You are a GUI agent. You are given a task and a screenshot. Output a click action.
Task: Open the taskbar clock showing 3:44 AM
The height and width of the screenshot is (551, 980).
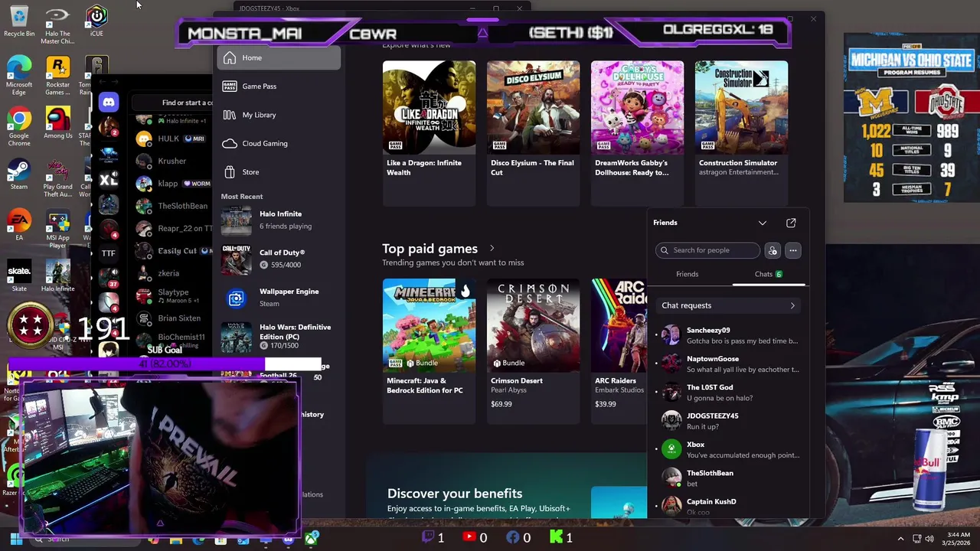pos(958,539)
